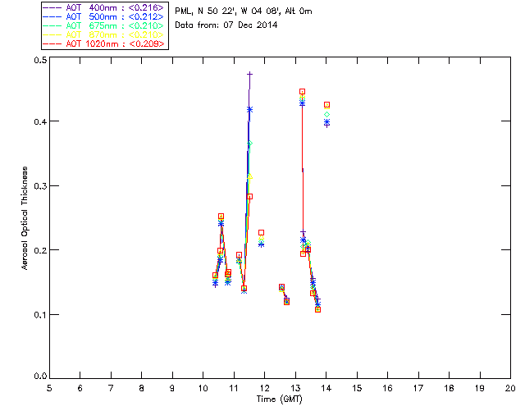Image resolution: width=525 pixels, height=420 pixels.
Task: Select the blue asterisk marker at 0.42 peak
Action: point(249,110)
